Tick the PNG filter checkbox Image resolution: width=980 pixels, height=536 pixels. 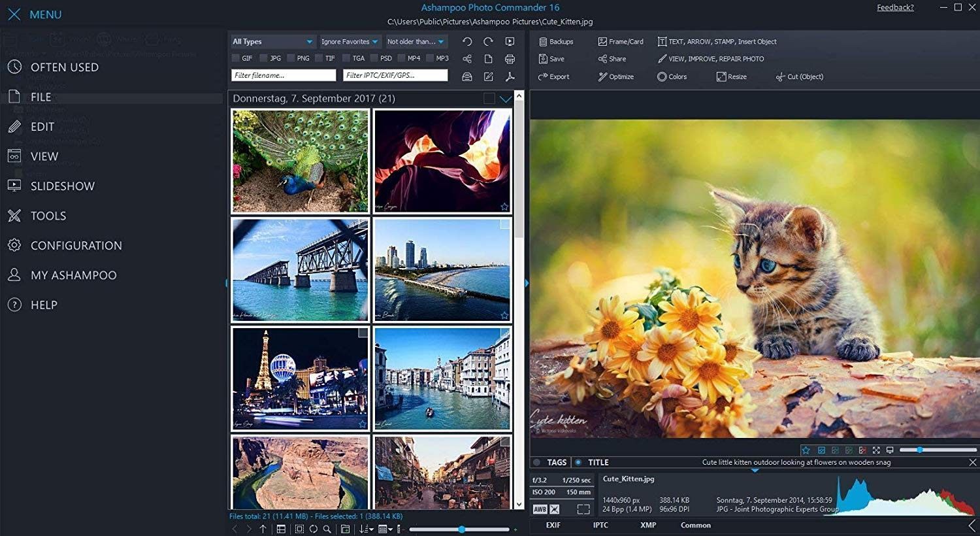tap(291, 58)
